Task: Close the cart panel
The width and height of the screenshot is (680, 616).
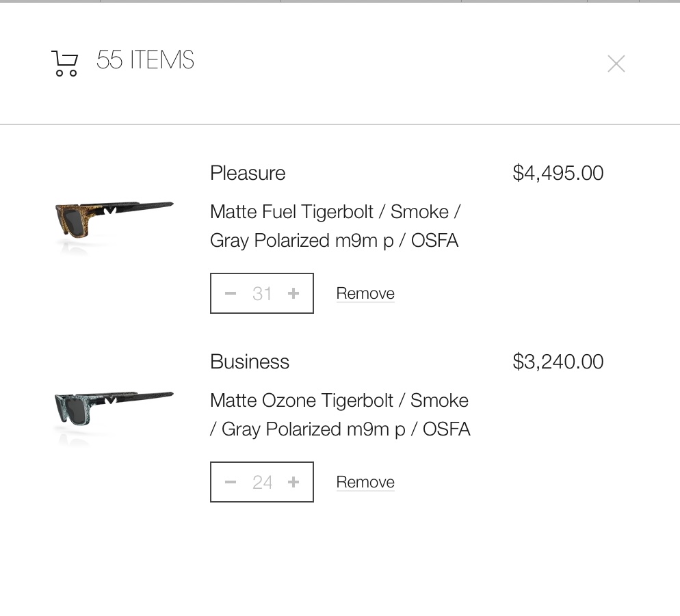Action: [616, 64]
